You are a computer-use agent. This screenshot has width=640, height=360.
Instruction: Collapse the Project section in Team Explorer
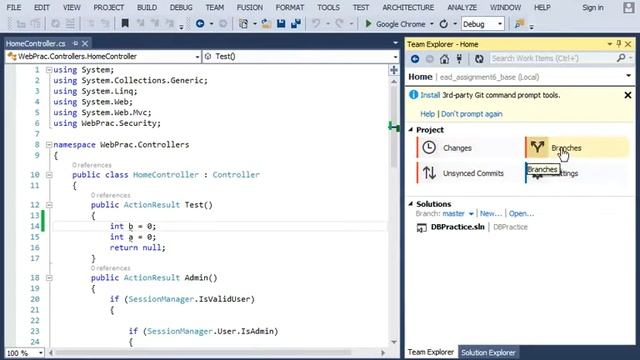coord(411,130)
